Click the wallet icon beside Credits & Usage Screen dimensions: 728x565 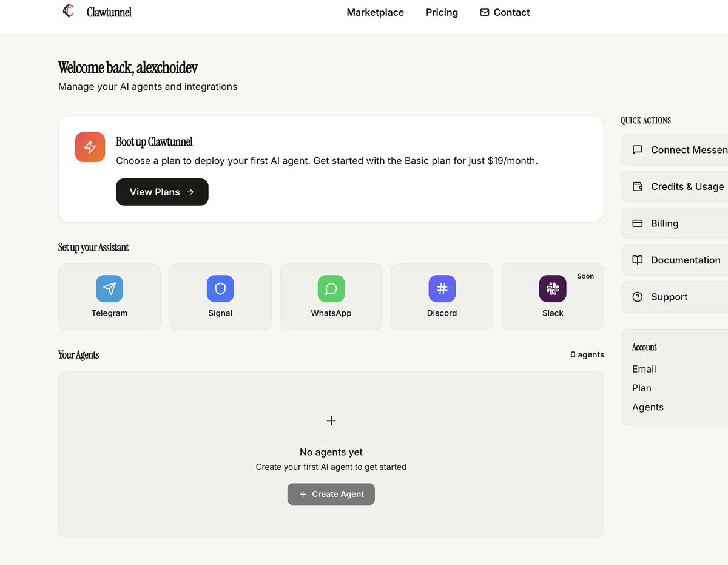pyautogui.click(x=638, y=187)
